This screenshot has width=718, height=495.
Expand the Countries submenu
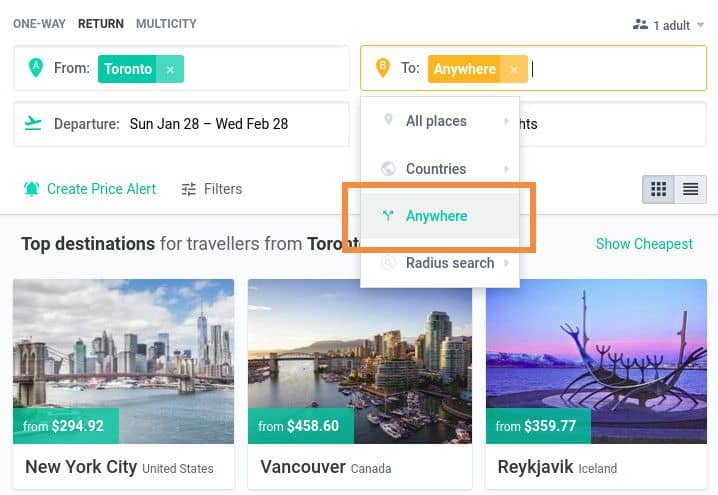tap(440, 169)
